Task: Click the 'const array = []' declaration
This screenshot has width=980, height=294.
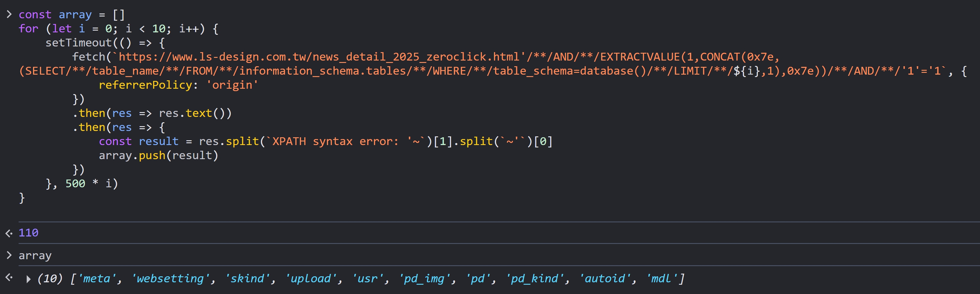Action: click(x=72, y=14)
